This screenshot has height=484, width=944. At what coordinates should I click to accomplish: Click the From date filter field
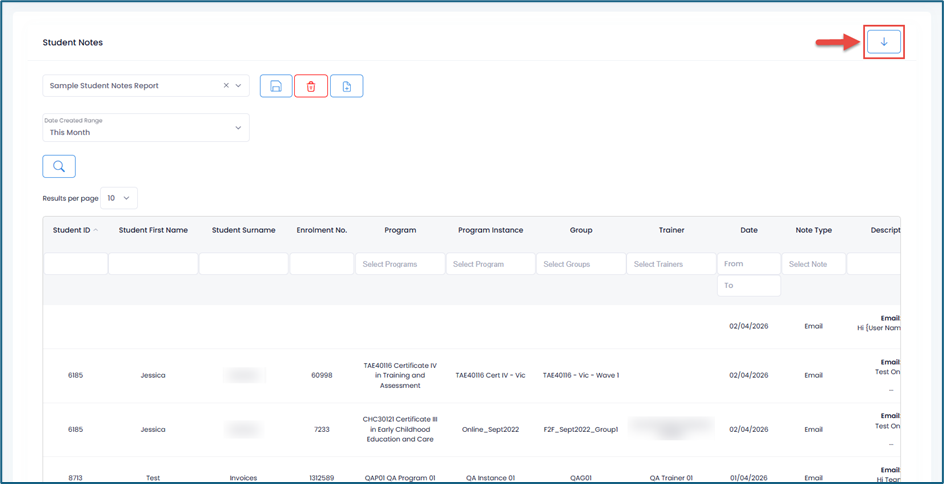point(748,264)
